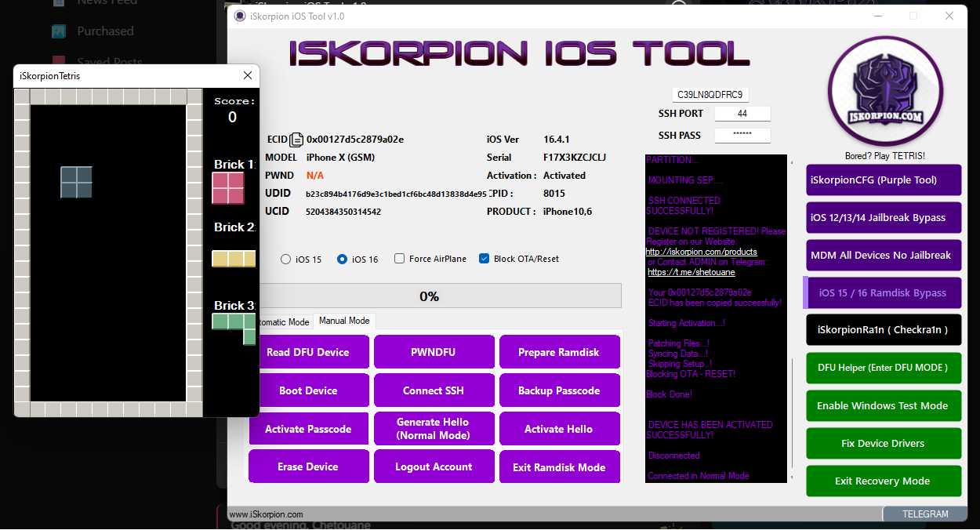Screen dimensions: 980x530
Task: Open iOS 12/13/14 Jailbreak Bypass
Action: (884, 217)
